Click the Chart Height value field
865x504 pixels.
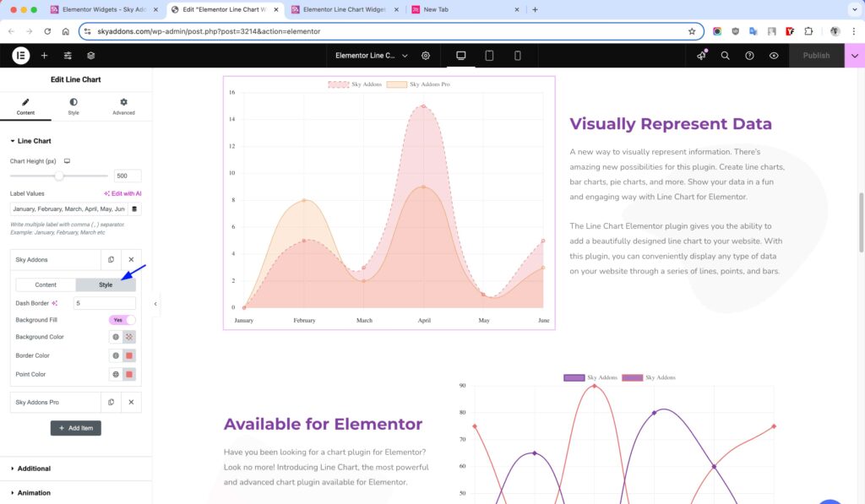pyautogui.click(x=128, y=176)
